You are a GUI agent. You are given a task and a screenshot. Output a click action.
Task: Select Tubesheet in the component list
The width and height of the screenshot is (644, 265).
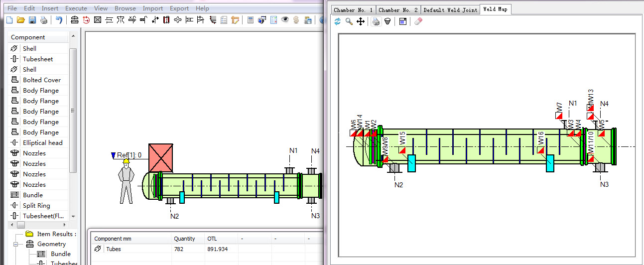point(38,59)
